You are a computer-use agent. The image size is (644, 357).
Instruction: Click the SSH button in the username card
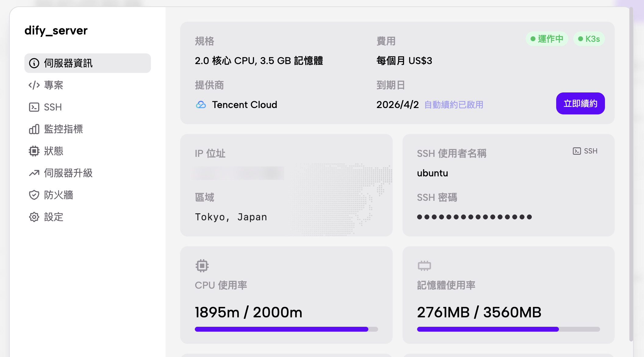click(x=585, y=151)
